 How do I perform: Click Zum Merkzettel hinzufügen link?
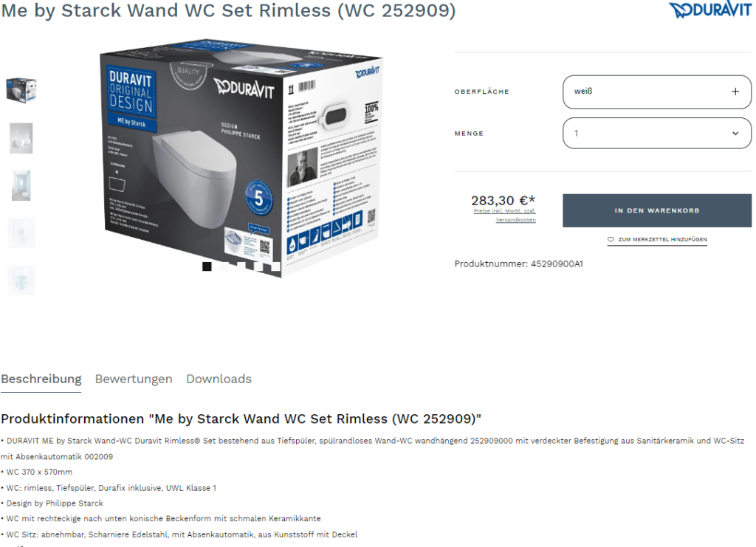tap(662, 239)
